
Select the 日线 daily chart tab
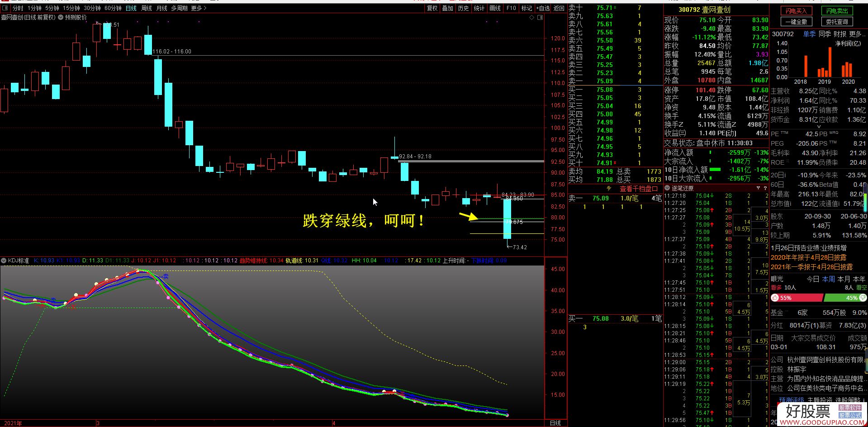tap(131, 8)
